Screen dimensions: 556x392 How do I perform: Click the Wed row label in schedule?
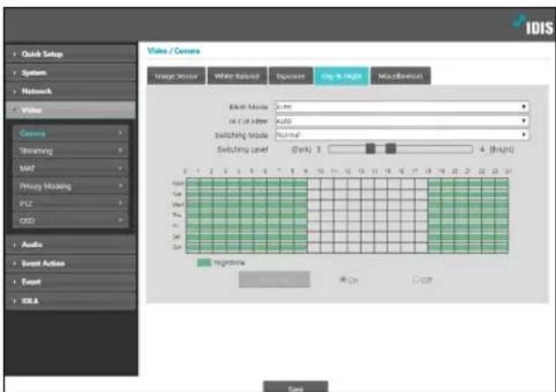178,204
